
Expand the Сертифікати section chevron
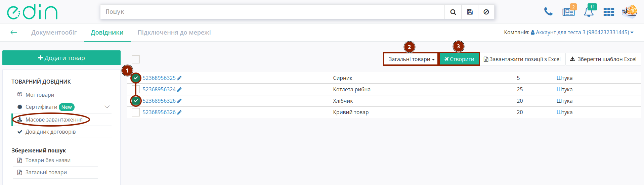107,107
